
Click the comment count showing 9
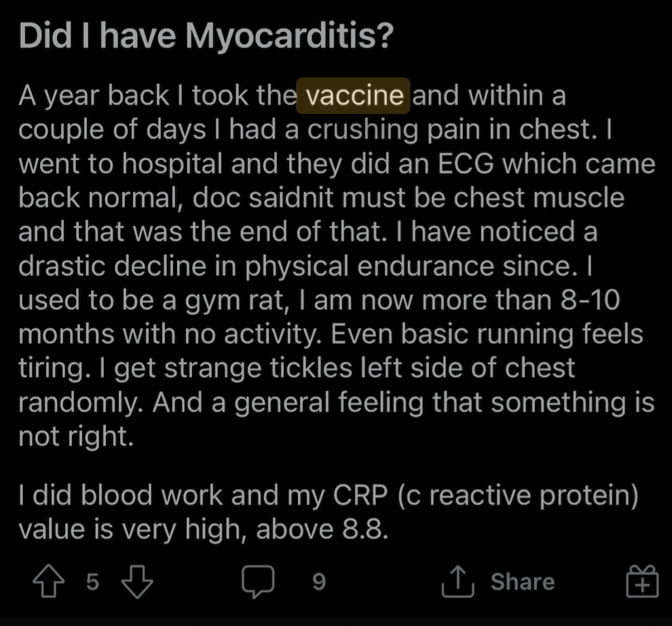(319, 583)
